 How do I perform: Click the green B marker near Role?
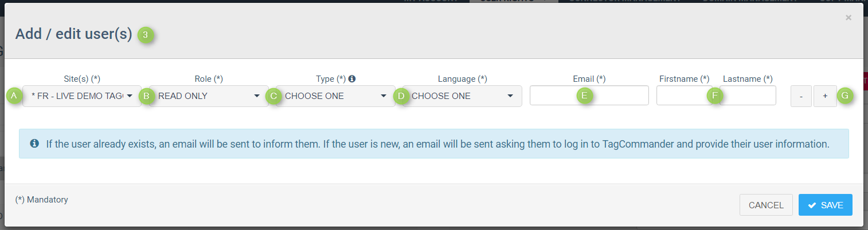point(147,96)
